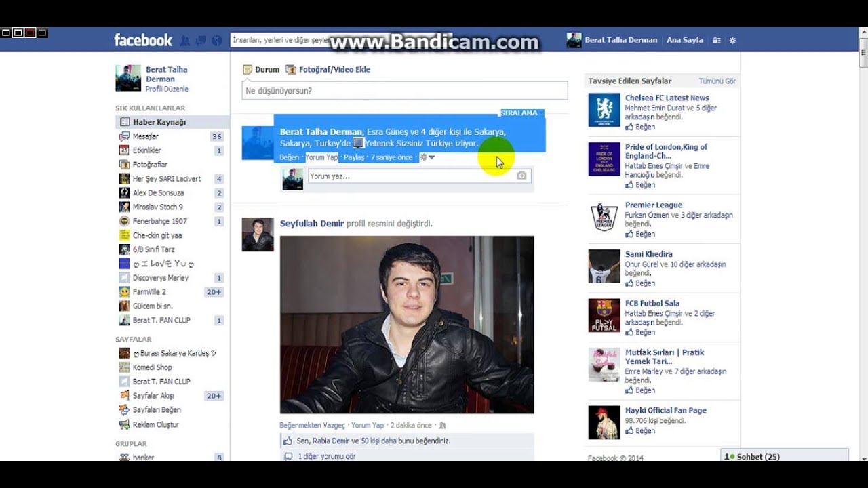Expand 1 diğer yorumu gör
Image resolution: width=868 pixels, height=488 pixels.
326,456
